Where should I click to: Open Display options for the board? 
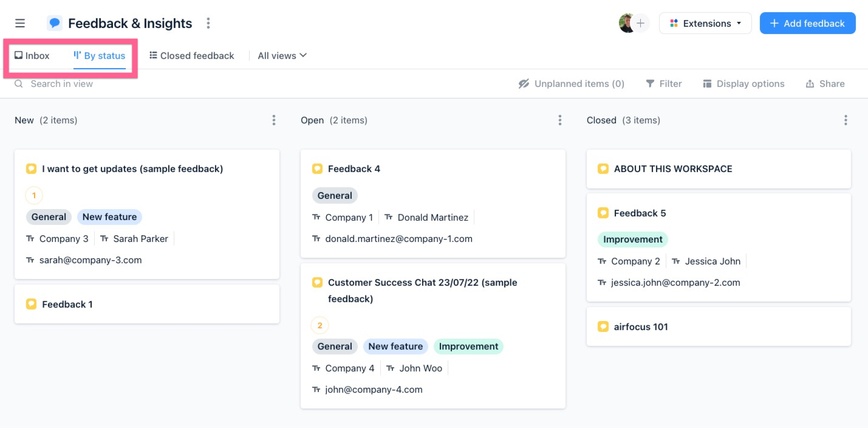(x=743, y=83)
